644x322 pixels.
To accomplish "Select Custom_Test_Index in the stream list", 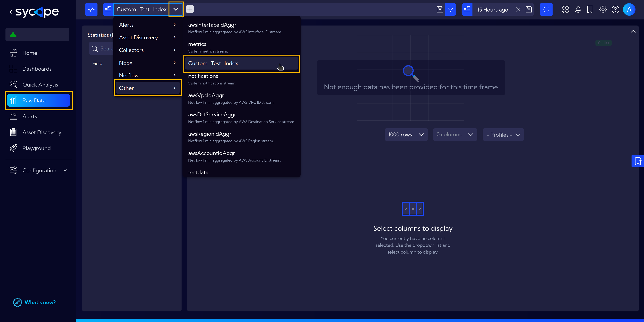I will tap(242, 63).
